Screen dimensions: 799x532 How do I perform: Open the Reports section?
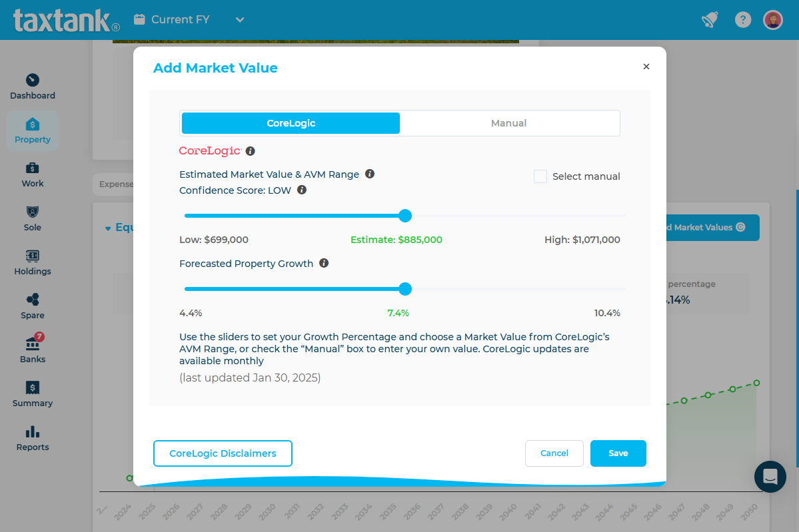33,438
